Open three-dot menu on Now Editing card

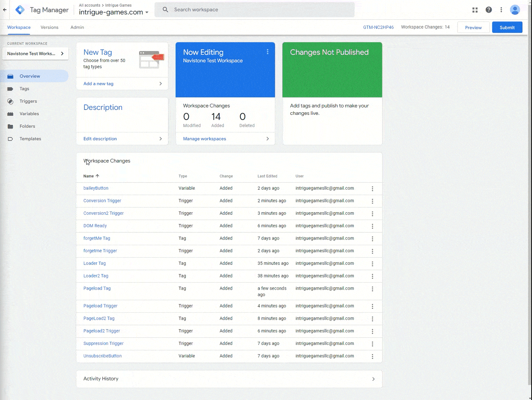[x=267, y=52]
